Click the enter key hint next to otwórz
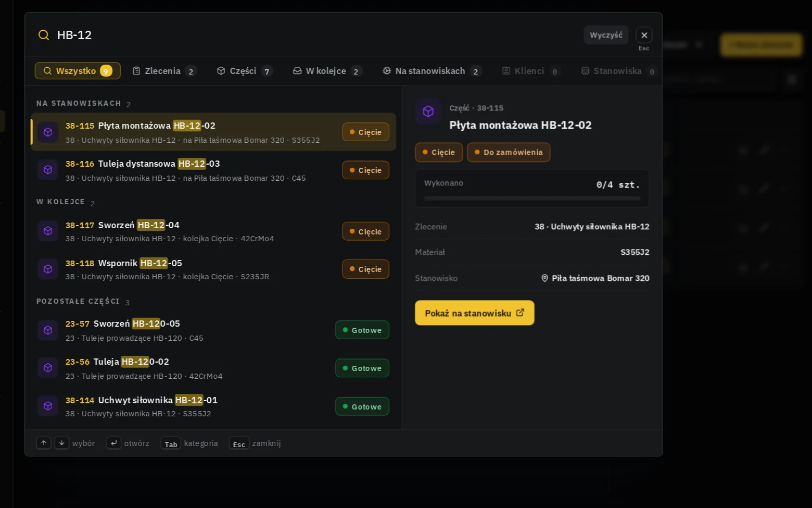The height and width of the screenshot is (508, 812). pyautogui.click(x=113, y=443)
